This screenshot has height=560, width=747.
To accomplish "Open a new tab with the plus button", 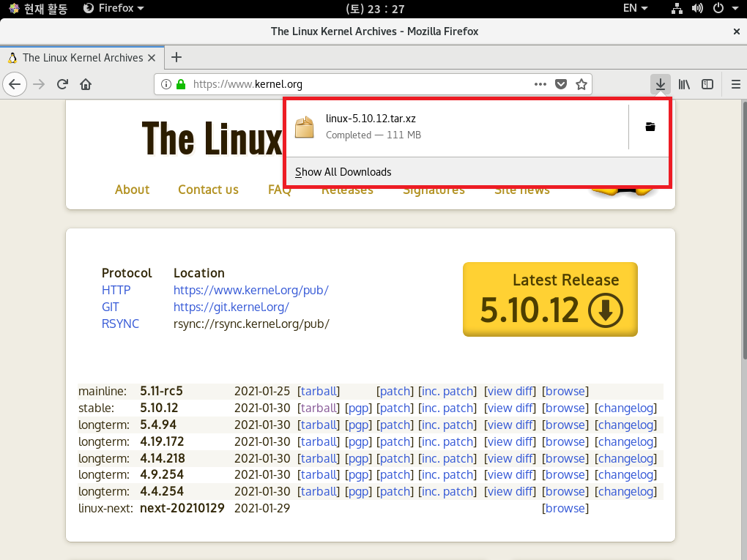I will click(176, 58).
